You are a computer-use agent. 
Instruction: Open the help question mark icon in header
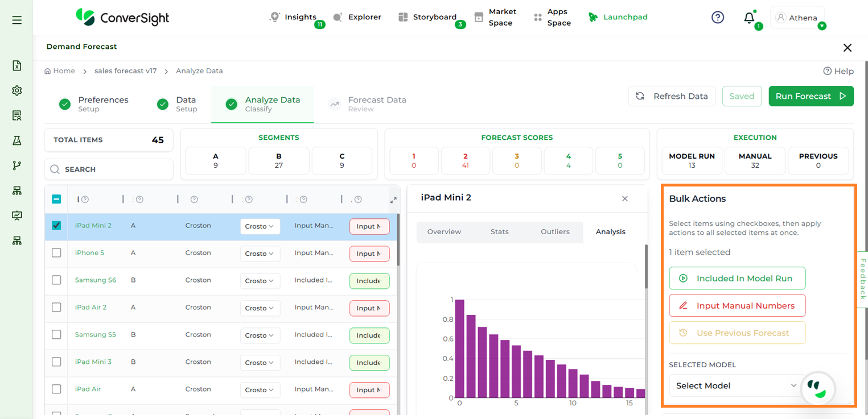click(718, 18)
